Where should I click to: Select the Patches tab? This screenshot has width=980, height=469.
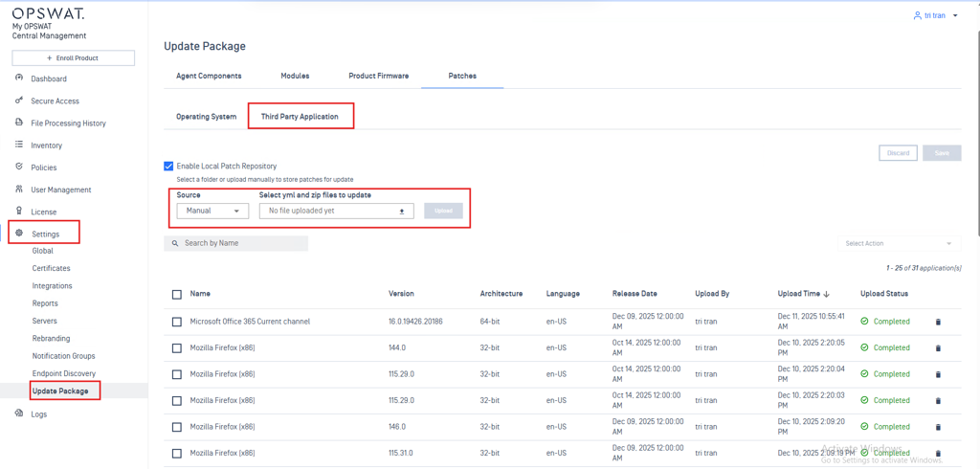pos(462,76)
